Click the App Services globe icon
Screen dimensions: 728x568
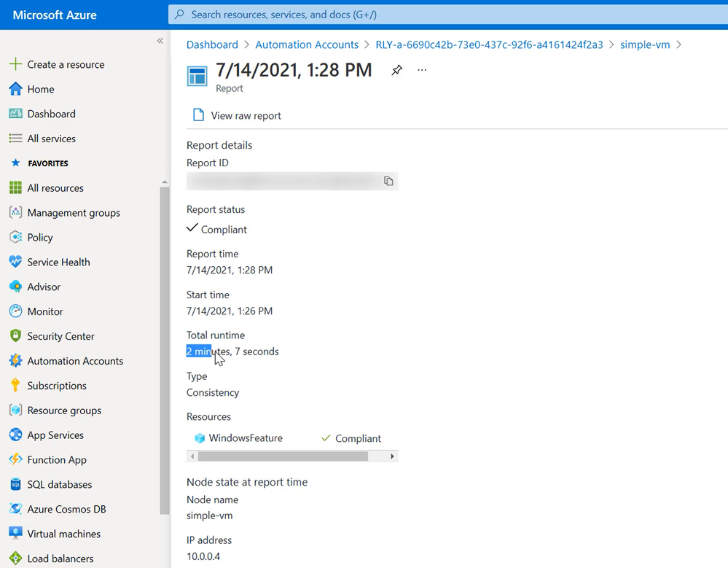click(15, 435)
